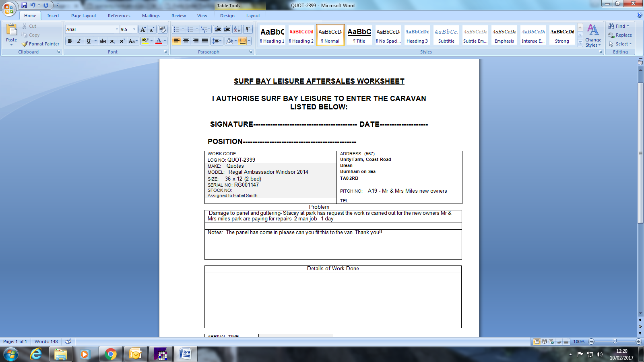Toggle italic formatting
This screenshot has height=362, width=644.
[79, 41]
